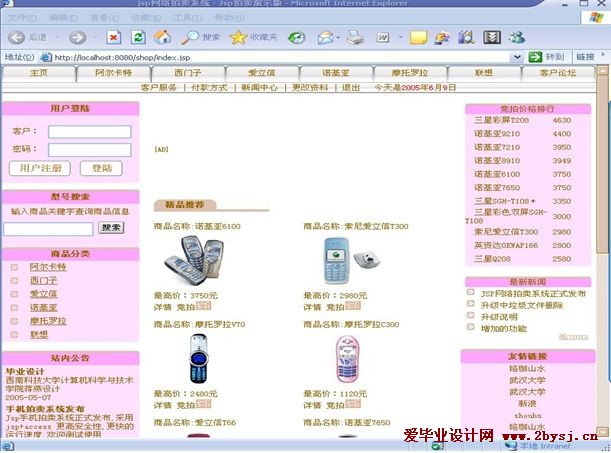This screenshot has height=453, width=611.
Task: Click the page vertical scrollbar thumb
Action: (x=602, y=164)
